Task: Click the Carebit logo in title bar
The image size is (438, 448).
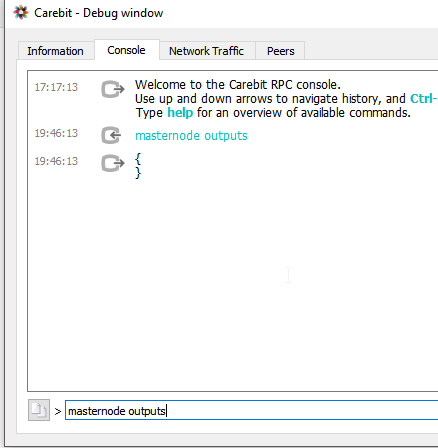Action: tap(21, 13)
